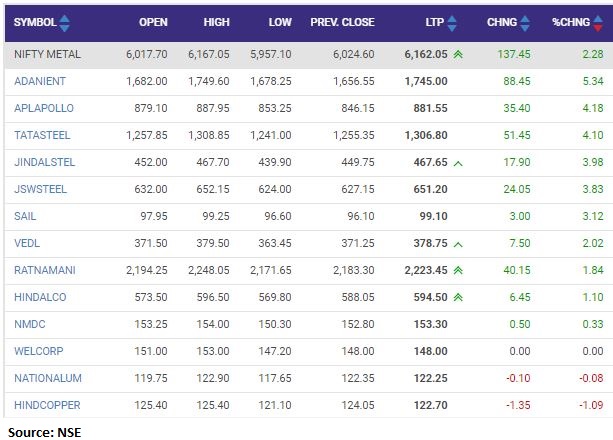This screenshot has width=613, height=440.
Task: Click the up-arrow indicator in JINDALSTEL row
Action: 458,162
